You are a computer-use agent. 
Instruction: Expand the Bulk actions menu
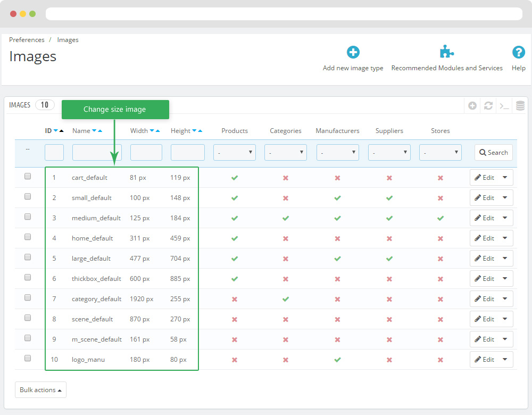pyautogui.click(x=40, y=390)
